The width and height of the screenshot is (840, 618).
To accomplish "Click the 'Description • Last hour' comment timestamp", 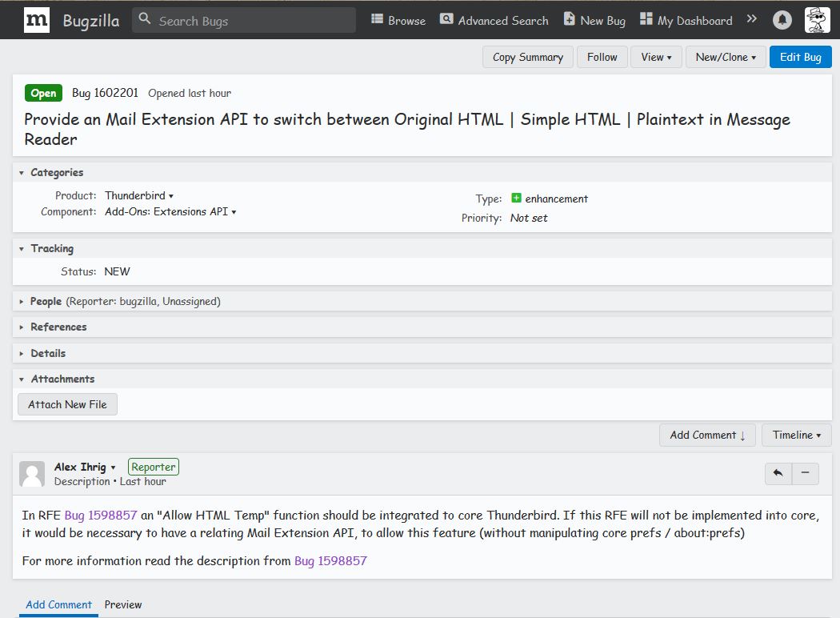I will coord(110,481).
